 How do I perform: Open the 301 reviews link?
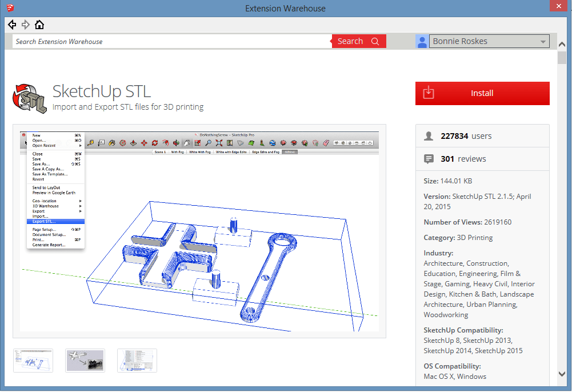coord(463,159)
